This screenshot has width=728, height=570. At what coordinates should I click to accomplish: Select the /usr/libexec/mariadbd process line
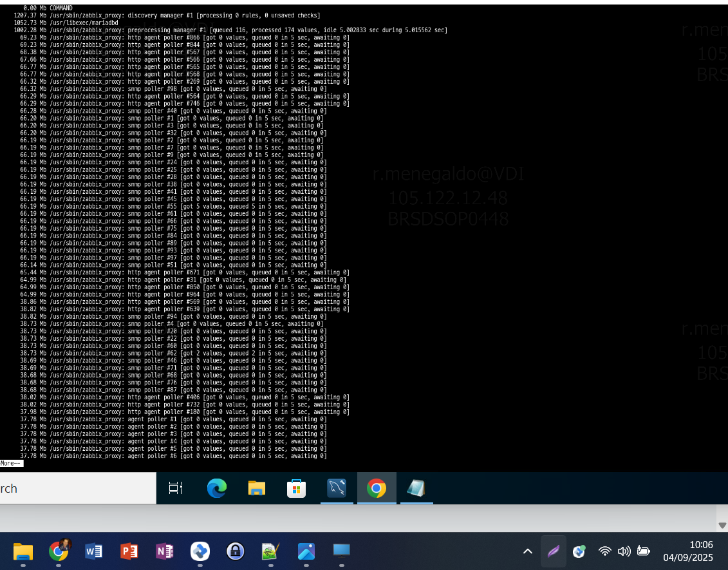pos(66,23)
